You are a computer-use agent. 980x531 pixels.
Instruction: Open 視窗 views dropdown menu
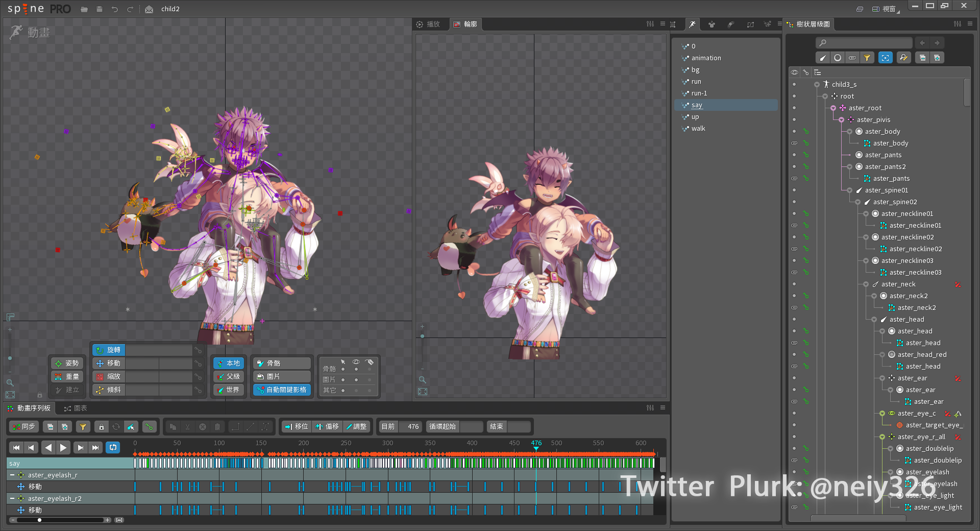886,9
